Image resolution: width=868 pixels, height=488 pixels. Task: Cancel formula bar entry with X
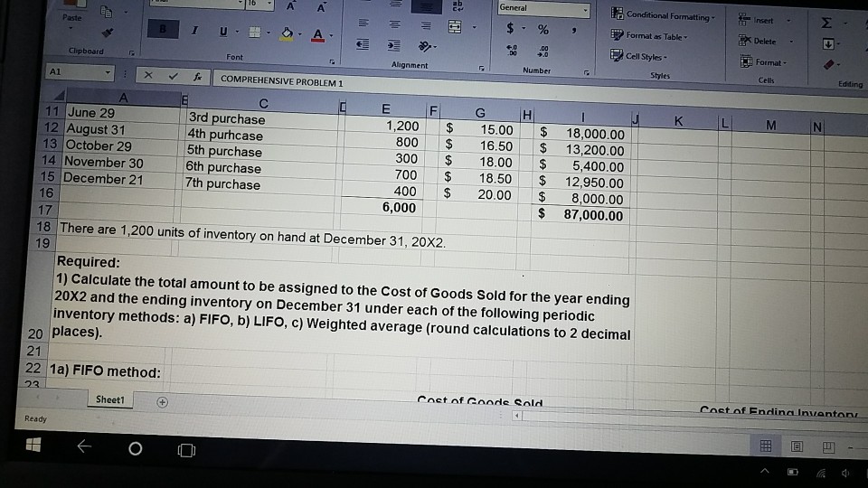[147, 75]
